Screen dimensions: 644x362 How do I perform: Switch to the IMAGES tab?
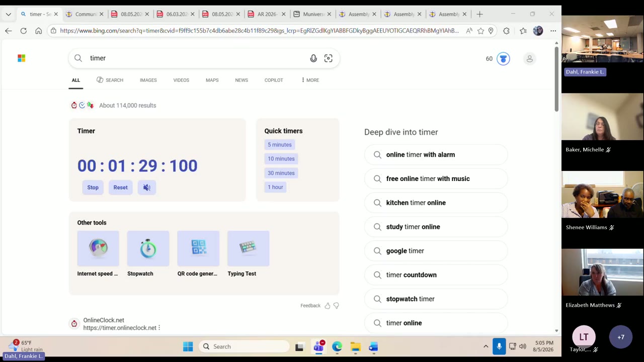coord(148,80)
